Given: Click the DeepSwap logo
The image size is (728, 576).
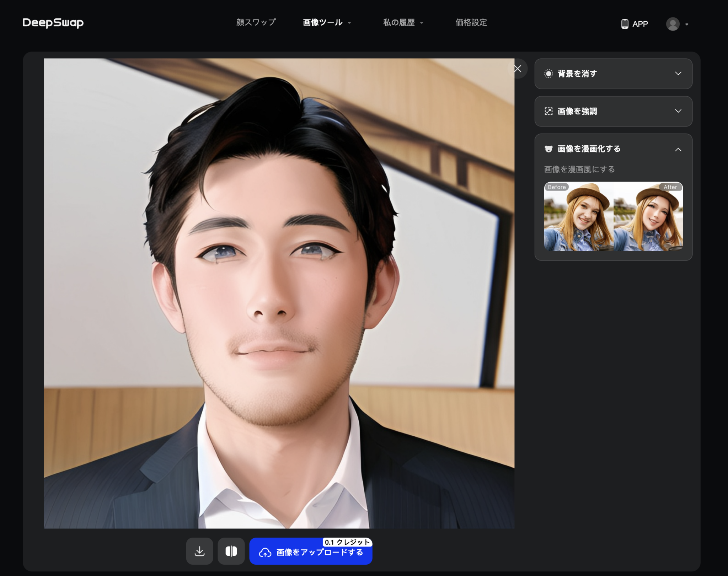Looking at the screenshot, I should (53, 22).
